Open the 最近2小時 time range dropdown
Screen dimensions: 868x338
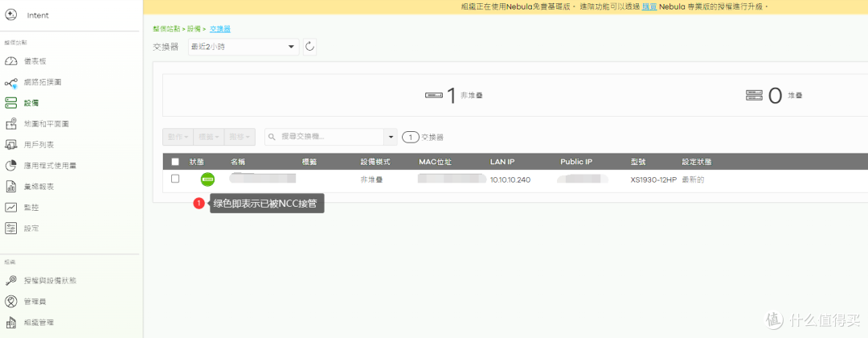coord(244,47)
